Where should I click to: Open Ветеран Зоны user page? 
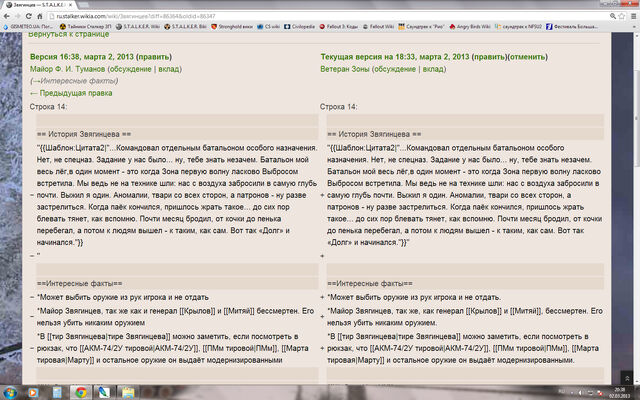pos(345,69)
